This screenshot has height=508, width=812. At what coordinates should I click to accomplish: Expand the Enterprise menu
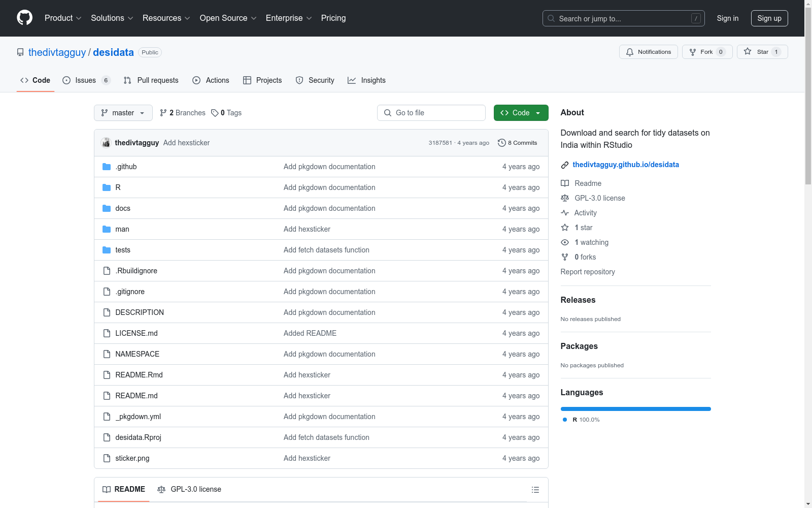[x=289, y=18]
